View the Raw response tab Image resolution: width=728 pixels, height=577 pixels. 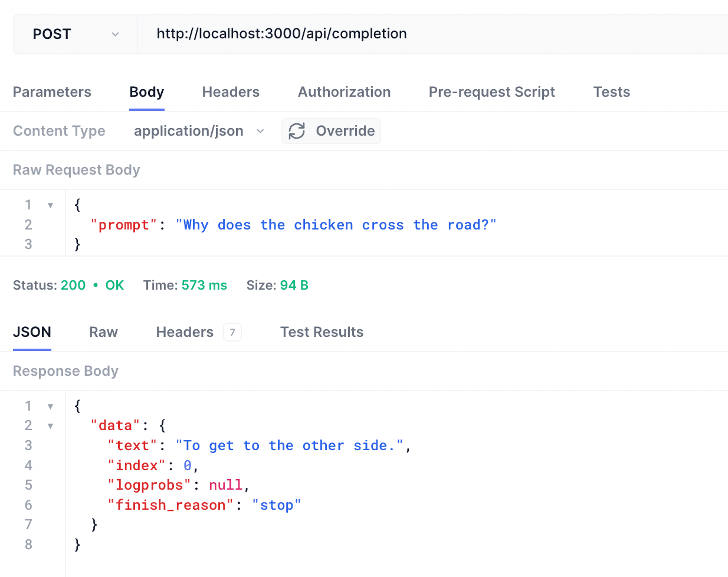click(x=103, y=332)
